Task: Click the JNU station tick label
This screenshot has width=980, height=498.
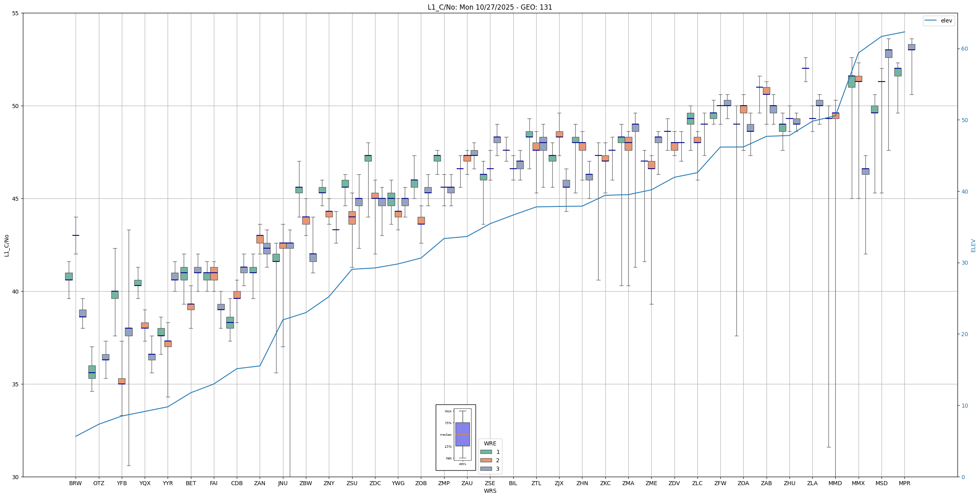Action: [x=283, y=483]
